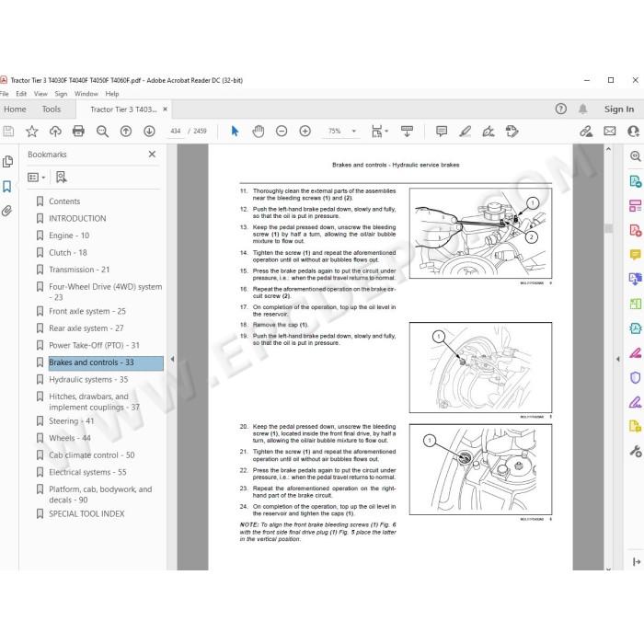Toggle the Bookmarks navigation panel icon

pyautogui.click(x=7, y=187)
